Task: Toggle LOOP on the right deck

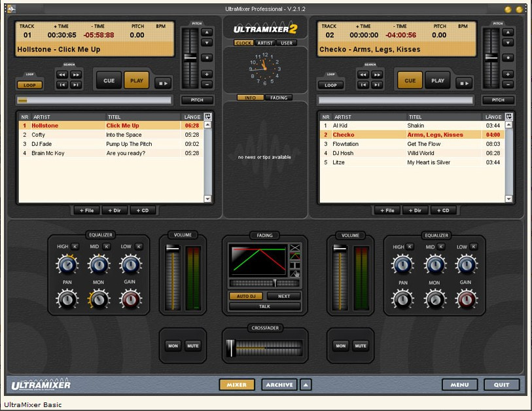Action: 330,85
